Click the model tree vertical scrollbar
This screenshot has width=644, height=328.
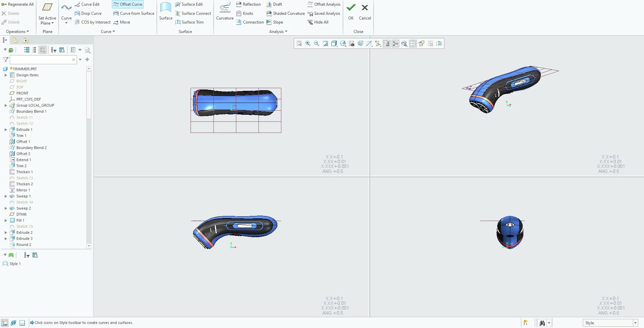coord(89,157)
